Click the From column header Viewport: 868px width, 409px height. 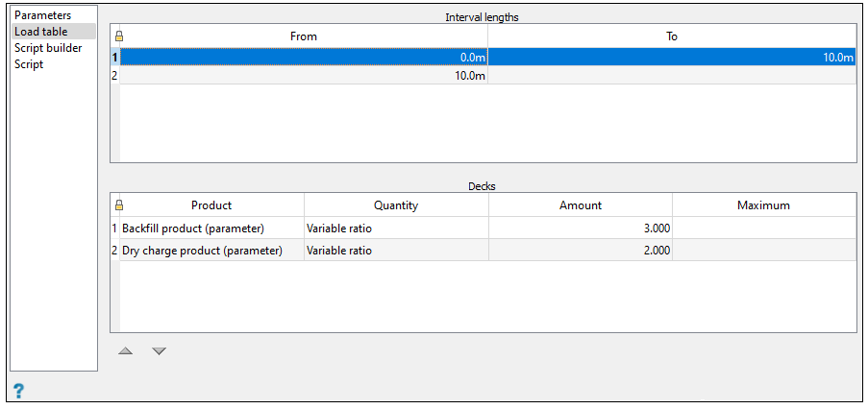tap(304, 36)
